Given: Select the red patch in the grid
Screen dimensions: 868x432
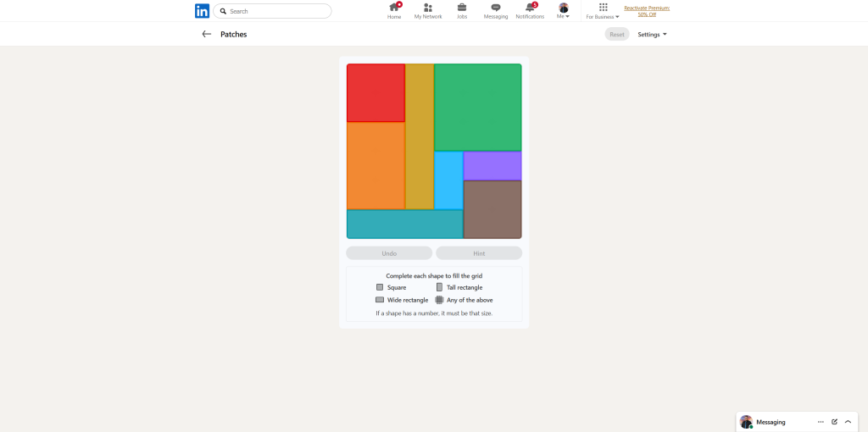Looking at the screenshot, I should (x=376, y=93).
